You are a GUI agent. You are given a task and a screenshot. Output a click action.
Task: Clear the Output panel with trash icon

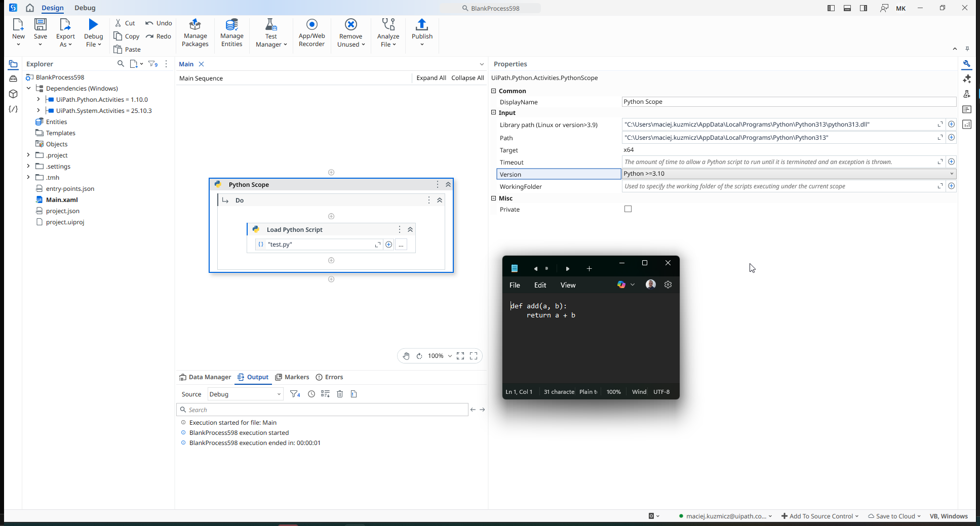[x=340, y=394]
